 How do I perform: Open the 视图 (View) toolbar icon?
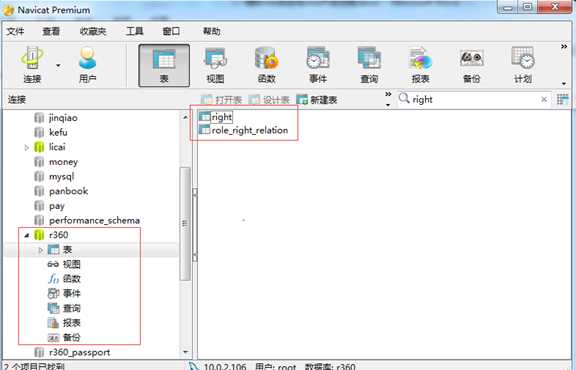tap(215, 65)
